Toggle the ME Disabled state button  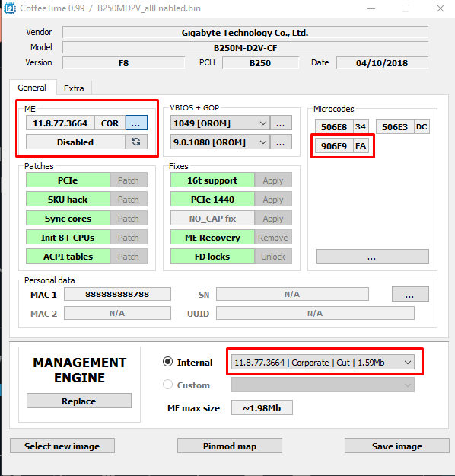75,142
